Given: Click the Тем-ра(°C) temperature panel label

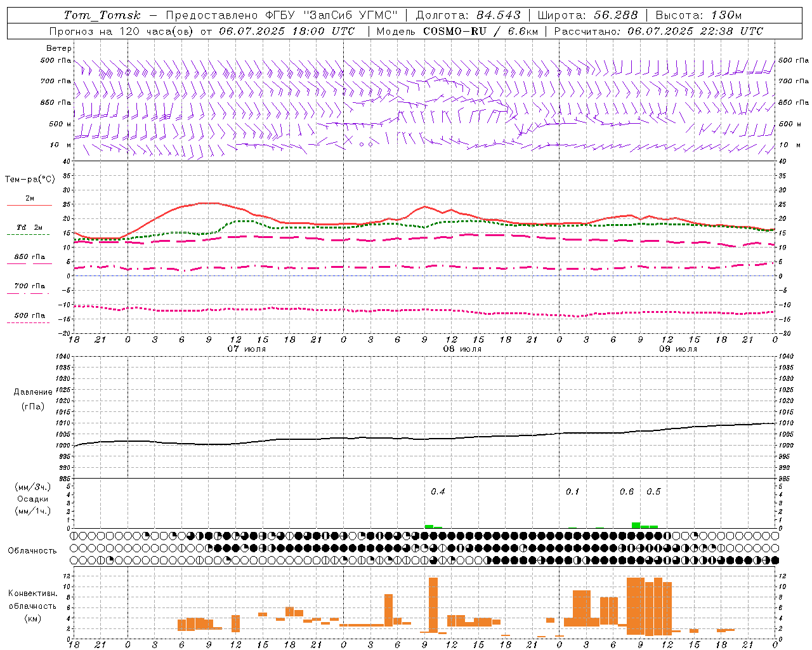Looking at the screenshot, I should (x=30, y=180).
